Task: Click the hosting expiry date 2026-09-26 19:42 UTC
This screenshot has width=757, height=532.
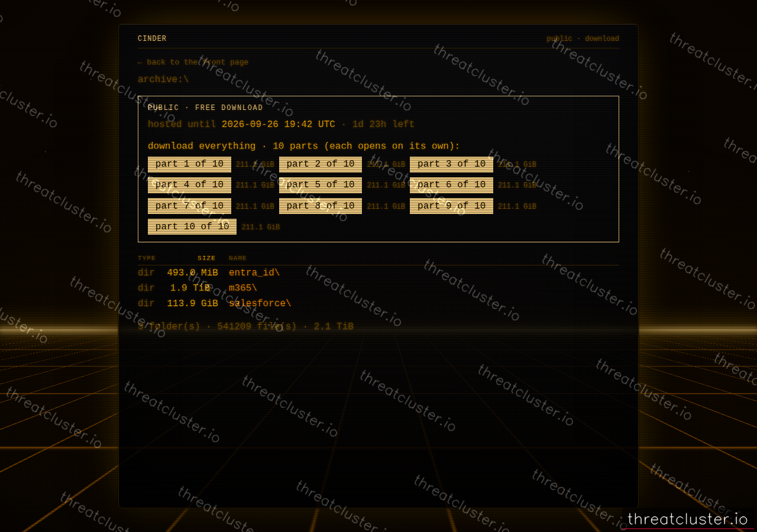Action: click(279, 124)
